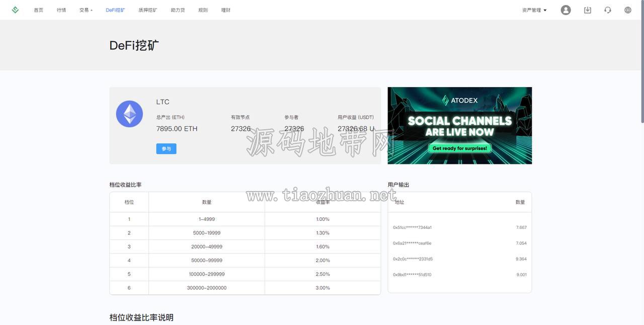This screenshot has height=325, width=644.
Task: Open the 首页 nav item
Action: pos(39,10)
